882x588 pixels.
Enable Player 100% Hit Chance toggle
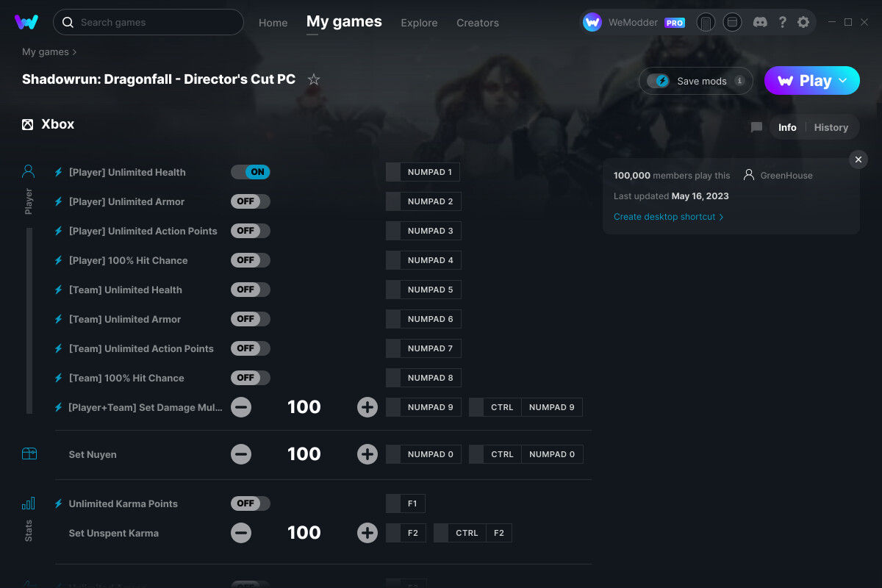click(x=251, y=260)
